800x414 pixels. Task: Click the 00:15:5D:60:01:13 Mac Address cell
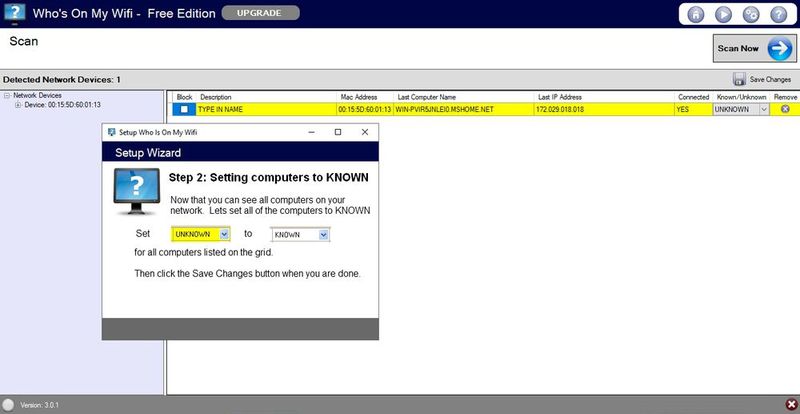tap(365, 109)
